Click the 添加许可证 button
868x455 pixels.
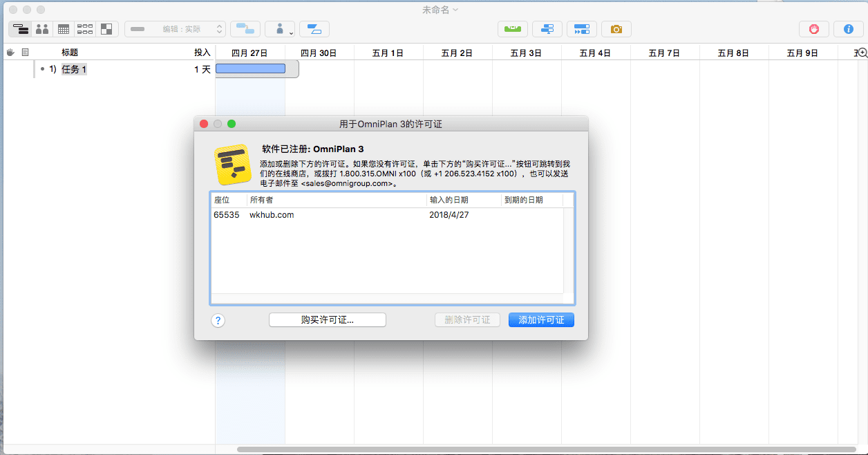541,320
